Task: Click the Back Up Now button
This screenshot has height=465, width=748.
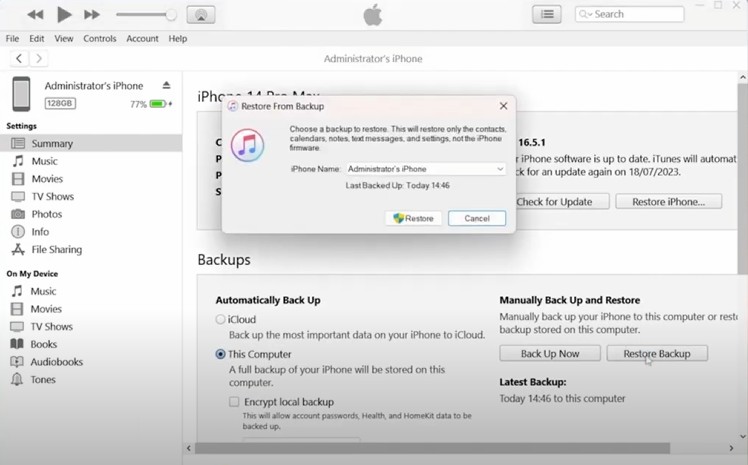Action: tap(550, 354)
